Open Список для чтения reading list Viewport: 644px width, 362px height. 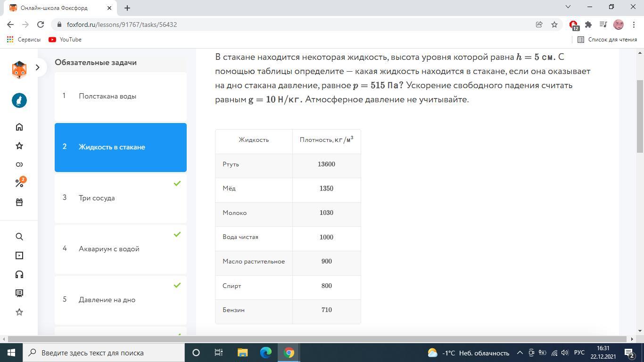[607, 40]
